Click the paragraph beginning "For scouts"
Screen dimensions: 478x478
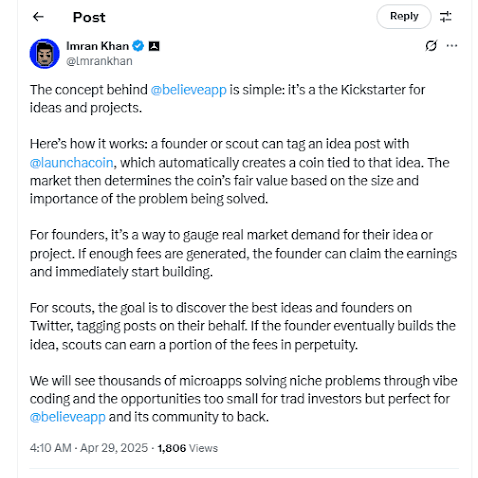[x=243, y=326]
